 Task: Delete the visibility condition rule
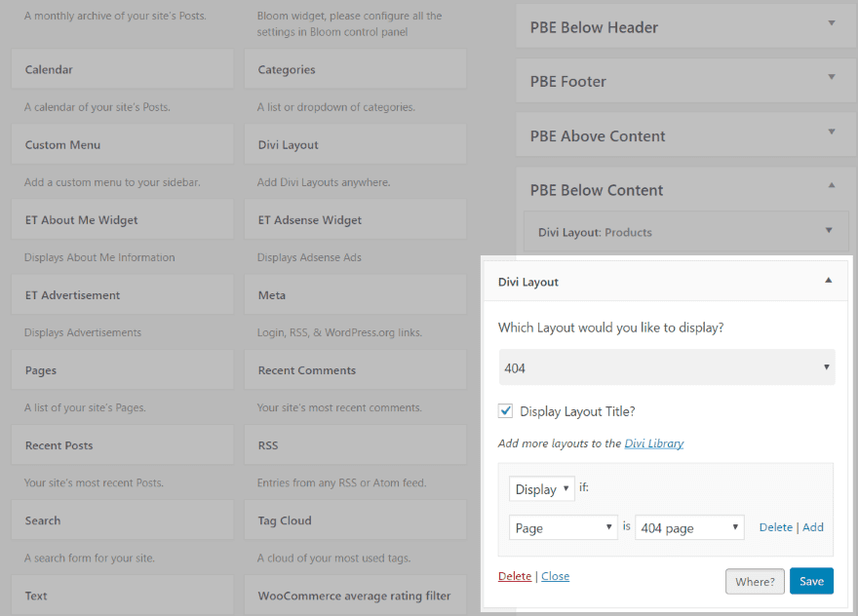pyautogui.click(x=775, y=527)
